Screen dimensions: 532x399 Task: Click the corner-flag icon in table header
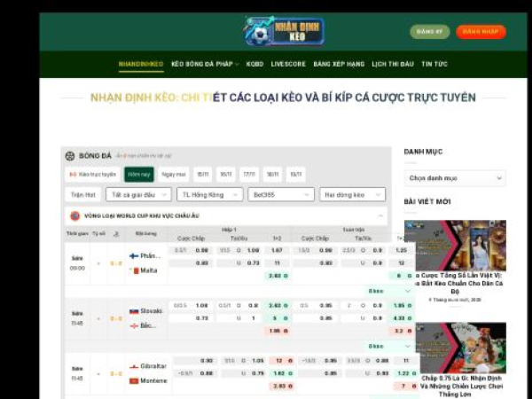(116, 234)
